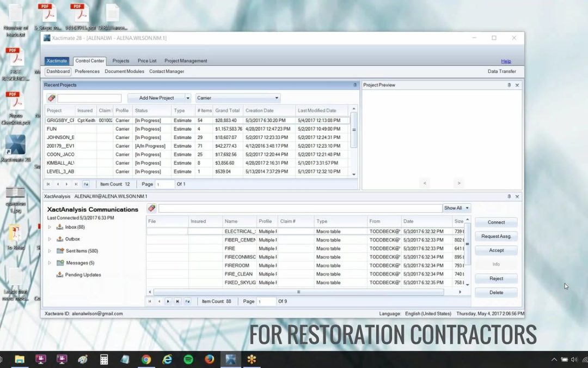Select the FIRE_CLEAN macro table row
The image size is (588, 368).
[x=306, y=274]
